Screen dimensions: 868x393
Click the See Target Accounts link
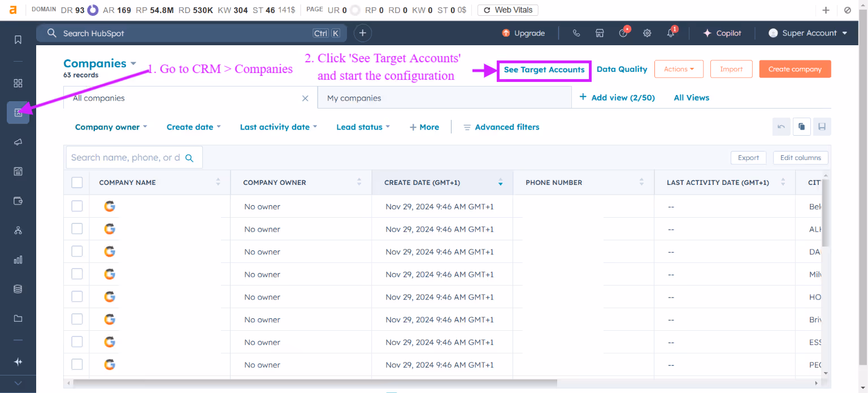coord(543,70)
